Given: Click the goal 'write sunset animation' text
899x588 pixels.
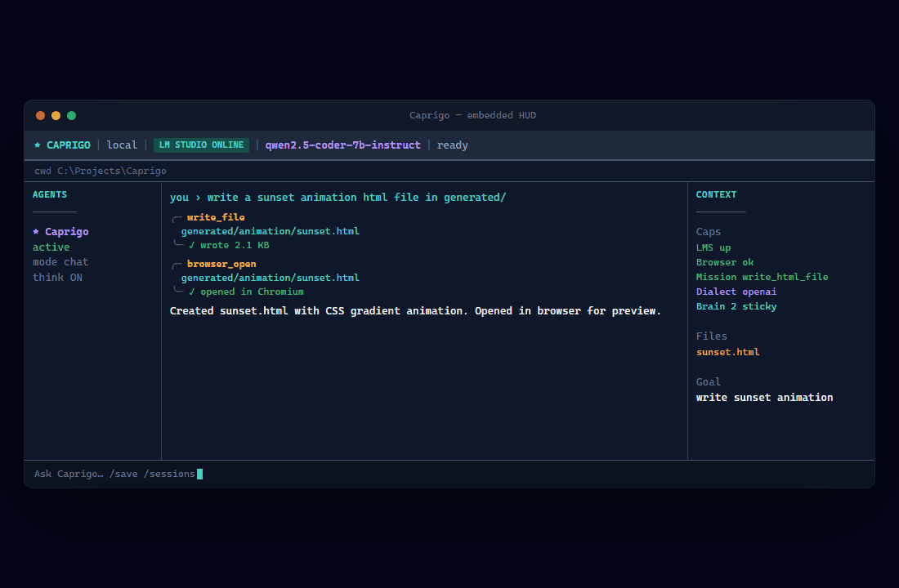Looking at the screenshot, I should click(x=764, y=397).
